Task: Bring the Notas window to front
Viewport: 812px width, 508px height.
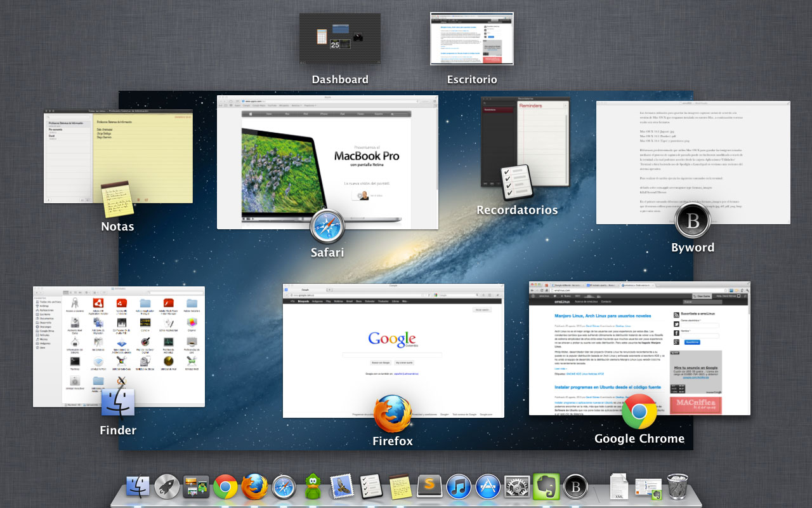Action: pyautogui.click(x=119, y=157)
